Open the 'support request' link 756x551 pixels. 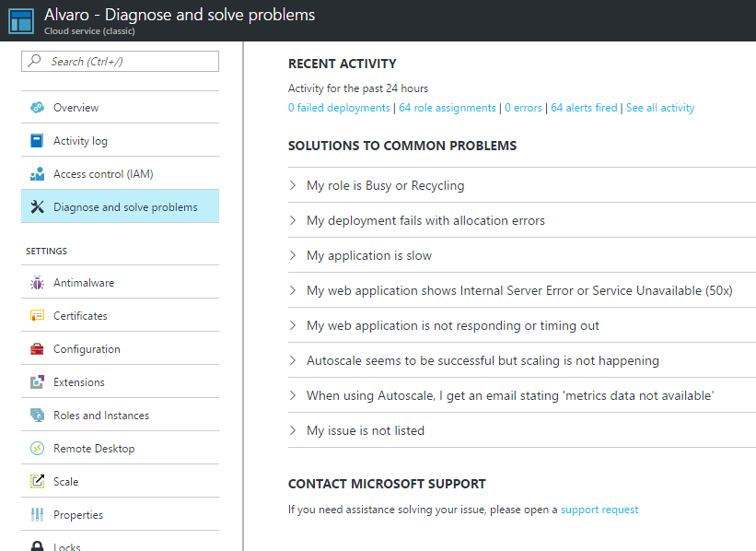point(599,510)
